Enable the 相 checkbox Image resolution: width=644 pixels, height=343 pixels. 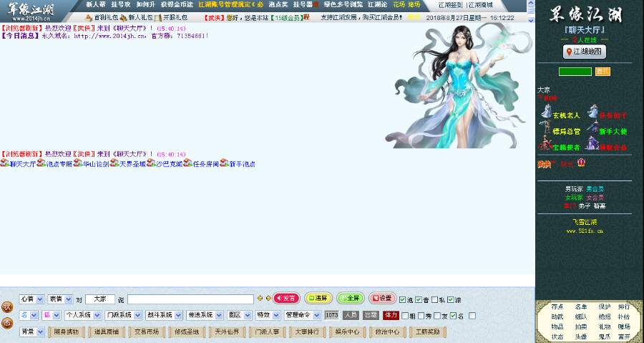click(405, 316)
